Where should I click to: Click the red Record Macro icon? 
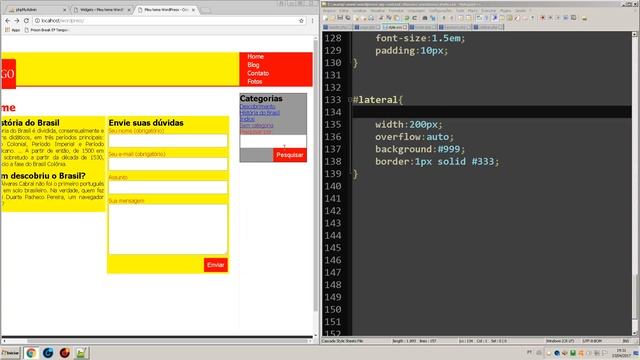(x=542, y=18)
